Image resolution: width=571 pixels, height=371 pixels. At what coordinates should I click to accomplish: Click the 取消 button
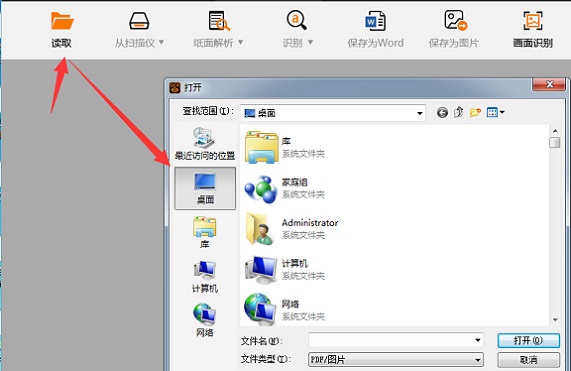point(528,360)
